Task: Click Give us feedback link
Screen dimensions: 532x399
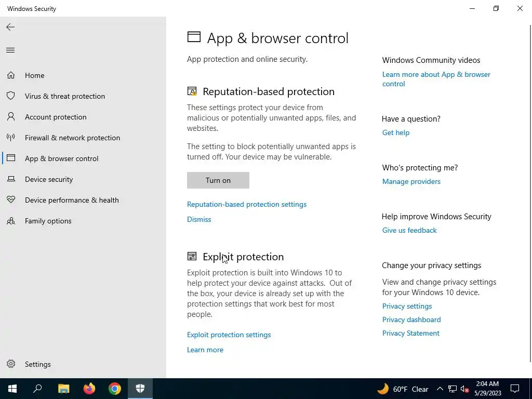Action: point(409,230)
